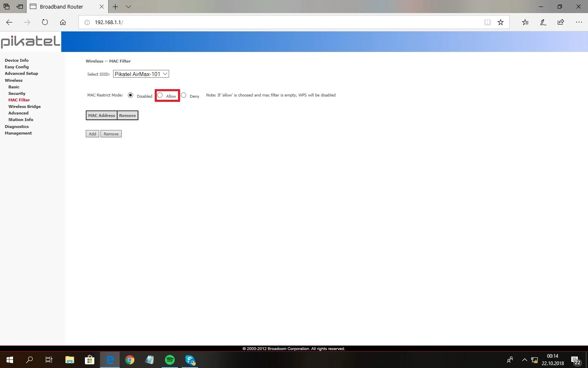Click the Share page icon

click(x=561, y=22)
